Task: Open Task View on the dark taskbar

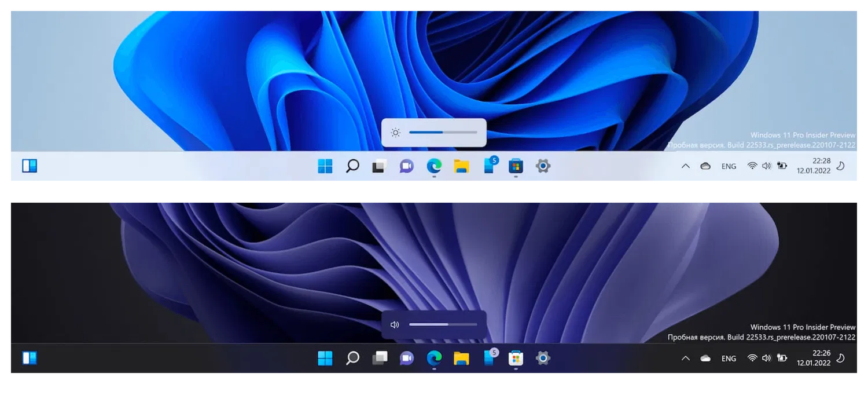Action: (x=380, y=359)
